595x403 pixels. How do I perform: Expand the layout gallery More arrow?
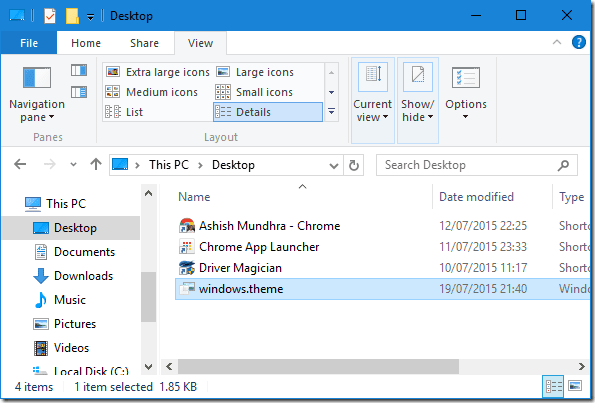[331, 111]
